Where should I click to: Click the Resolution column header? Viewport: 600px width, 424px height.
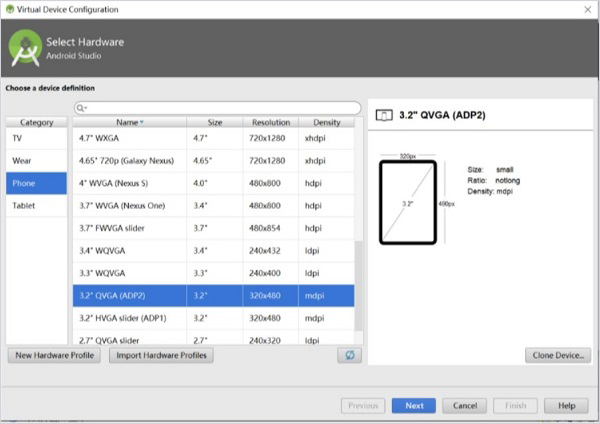pyautogui.click(x=270, y=122)
